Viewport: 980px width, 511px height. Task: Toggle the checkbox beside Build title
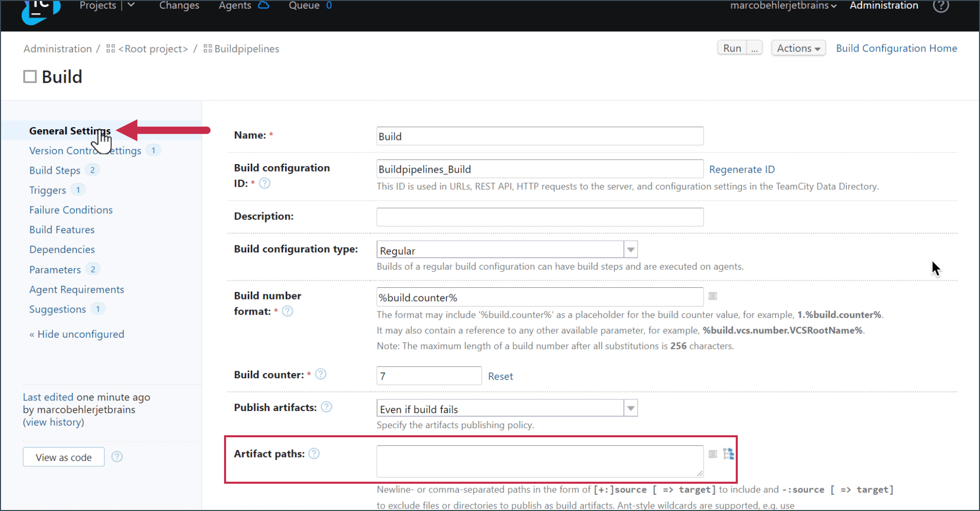[30, 77]
